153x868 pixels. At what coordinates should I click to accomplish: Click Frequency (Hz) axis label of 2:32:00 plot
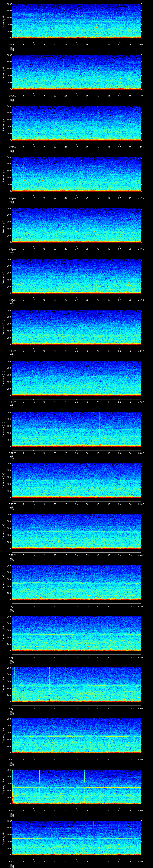3,174
